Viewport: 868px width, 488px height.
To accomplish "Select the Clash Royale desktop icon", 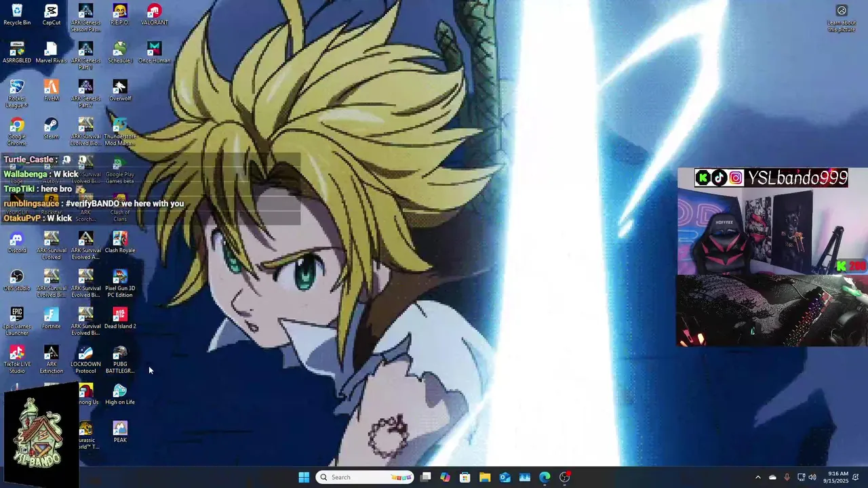I will coord(120,243).
